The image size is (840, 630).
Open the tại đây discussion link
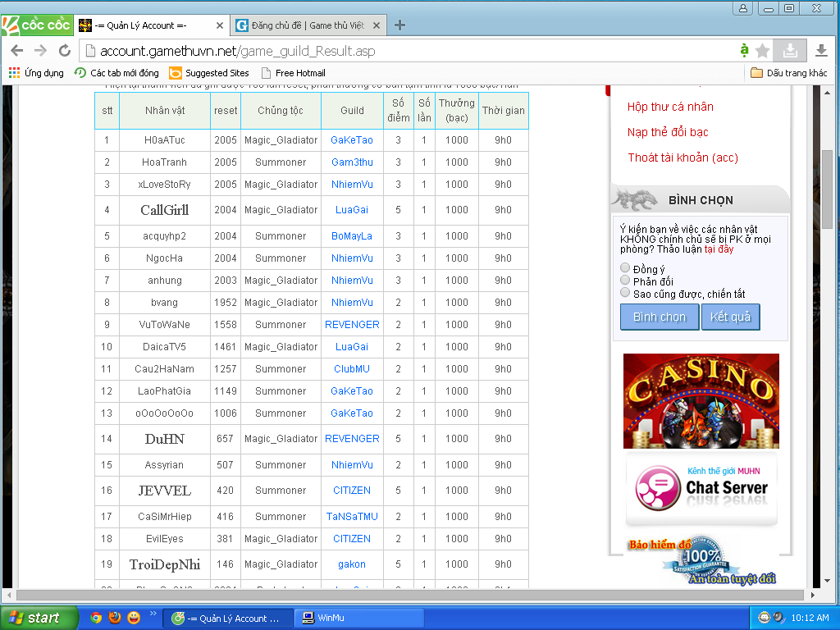719,249
